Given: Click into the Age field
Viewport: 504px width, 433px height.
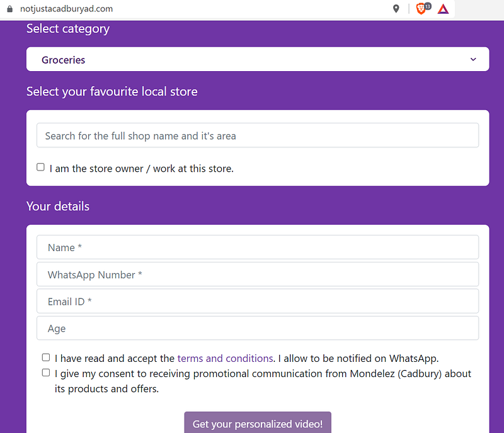Looking at the screenshot, I should (257, 329).
